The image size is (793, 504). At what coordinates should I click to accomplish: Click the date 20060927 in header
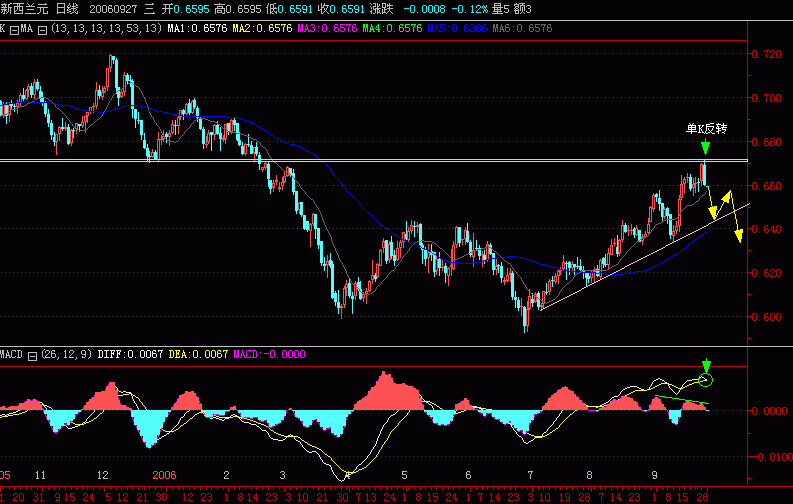point(113,9)
